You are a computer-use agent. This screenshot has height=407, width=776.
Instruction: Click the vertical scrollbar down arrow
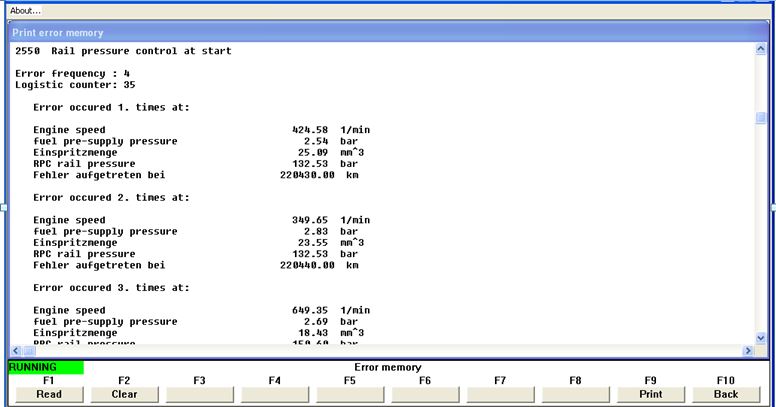tap(761, 336)
